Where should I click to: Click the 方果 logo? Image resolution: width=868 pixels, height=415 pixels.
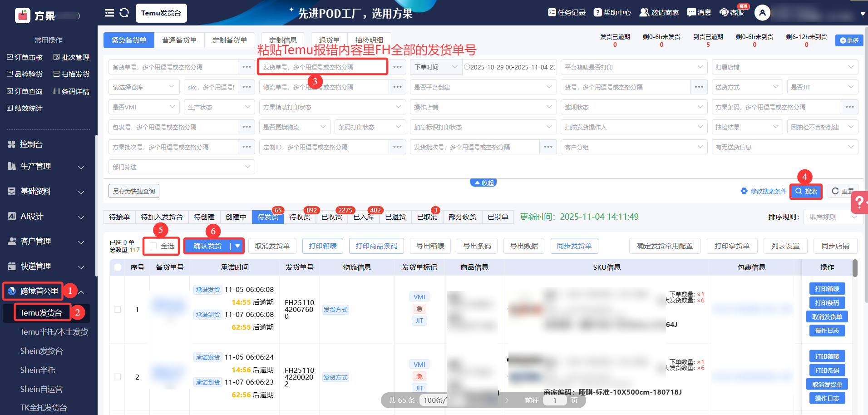coord(22,15)
